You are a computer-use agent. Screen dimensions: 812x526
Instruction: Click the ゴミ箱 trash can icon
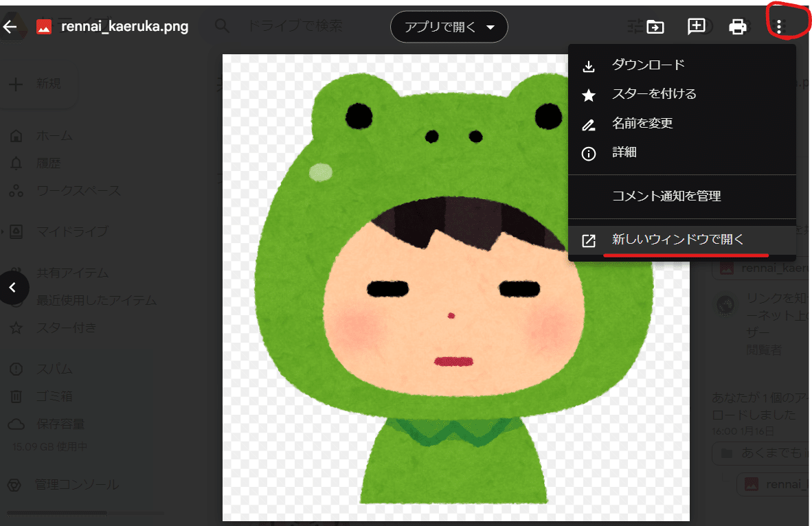(16, 397)
